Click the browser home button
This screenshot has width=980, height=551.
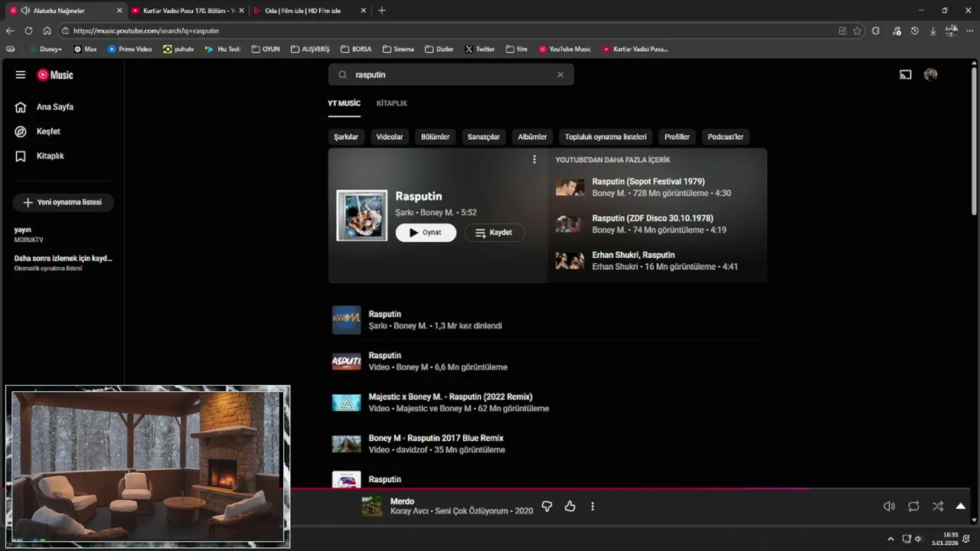[x=47, y=31]
